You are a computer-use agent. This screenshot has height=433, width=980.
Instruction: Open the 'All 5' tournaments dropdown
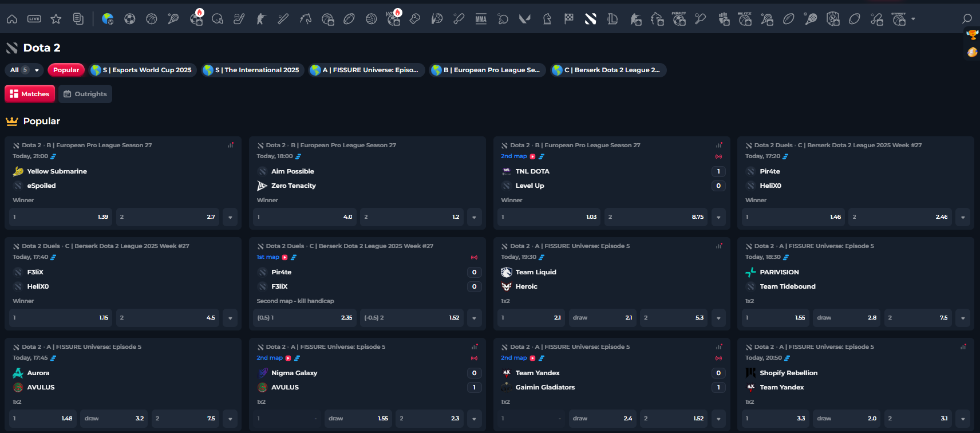(25, 70)
